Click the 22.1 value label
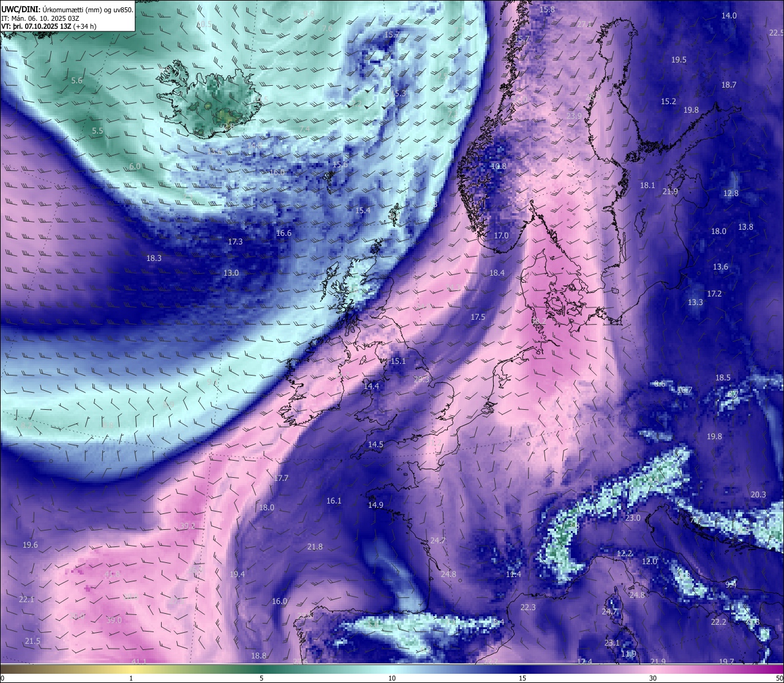This screenshot has width=784, height=683. click(x=26, y=599)
